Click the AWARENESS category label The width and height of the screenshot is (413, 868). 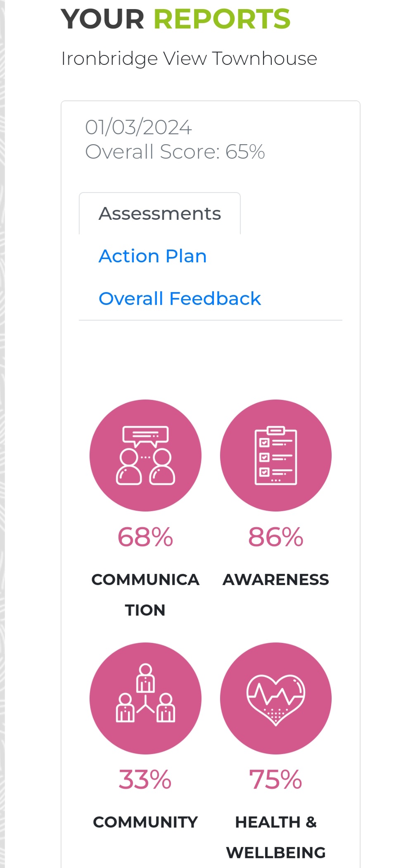coord(276,580)
